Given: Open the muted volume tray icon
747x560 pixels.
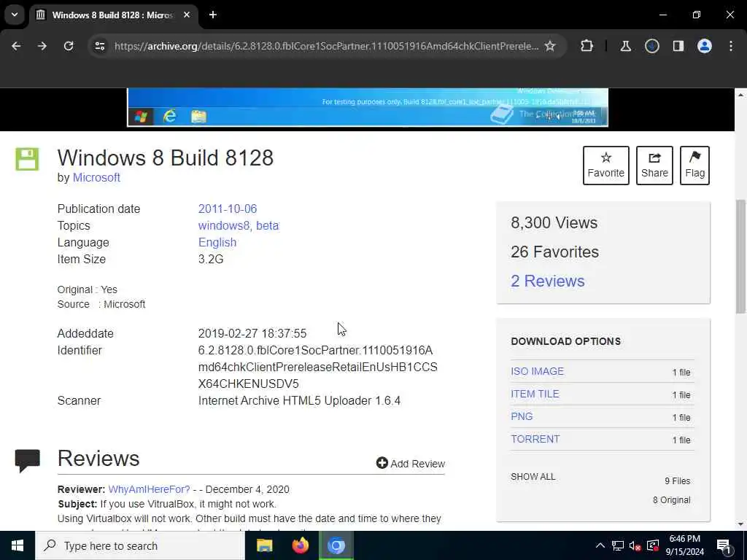Looking at the screenshot, I should pos(635,545).
